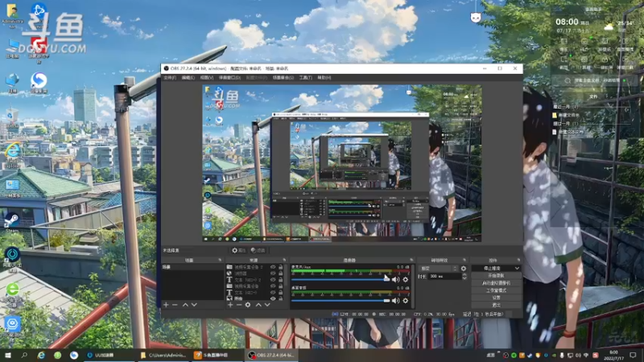Decrease transition duration with stepper down arrow
Screen dimensions: 644x362
click(x=464, y=278)
